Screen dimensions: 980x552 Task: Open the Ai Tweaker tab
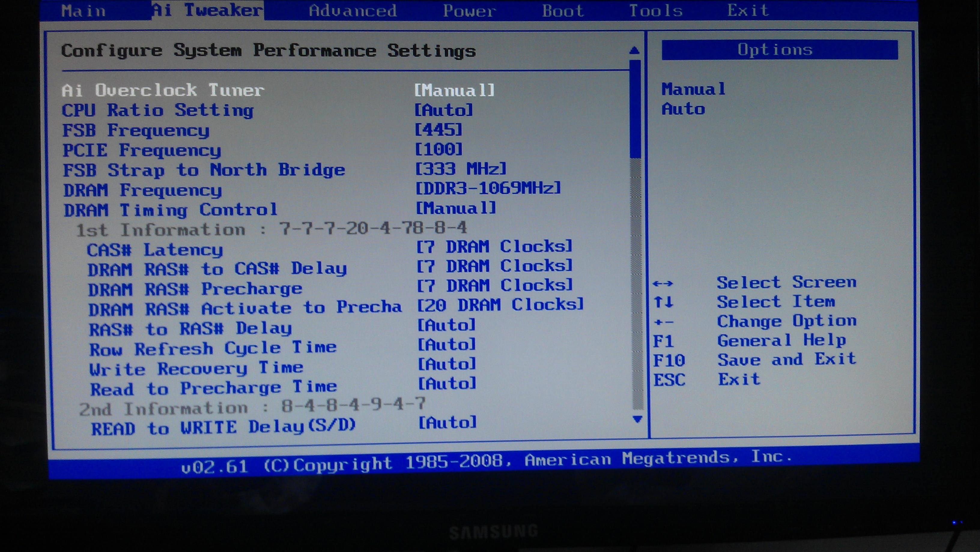208,10
